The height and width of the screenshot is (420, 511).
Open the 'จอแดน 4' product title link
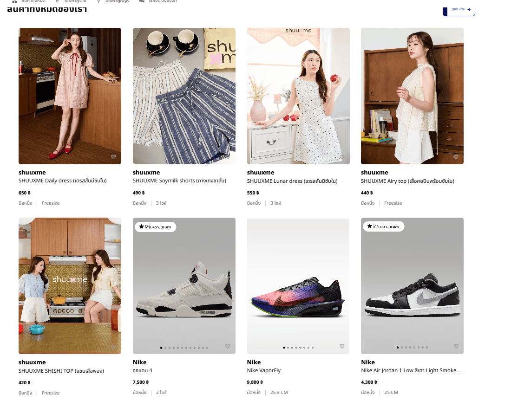click(143, 370)
